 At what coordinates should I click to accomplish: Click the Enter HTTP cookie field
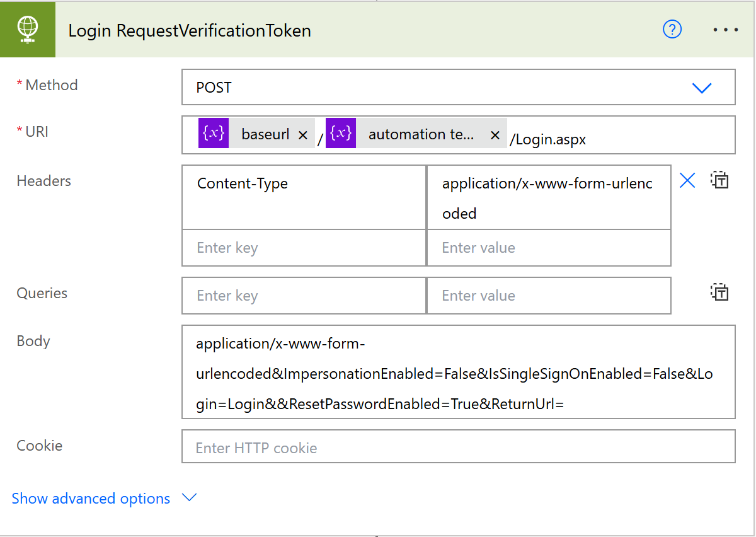click(458, 448)
